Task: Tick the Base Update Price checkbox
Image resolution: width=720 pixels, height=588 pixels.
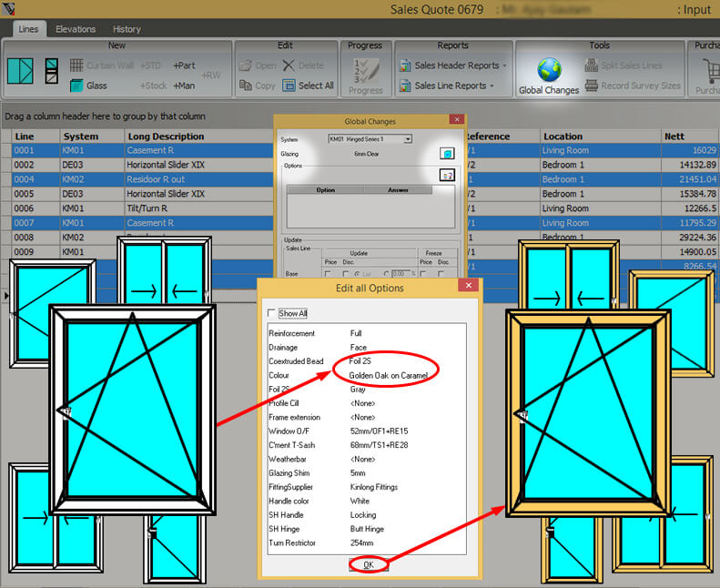Action: pos(329,273)
